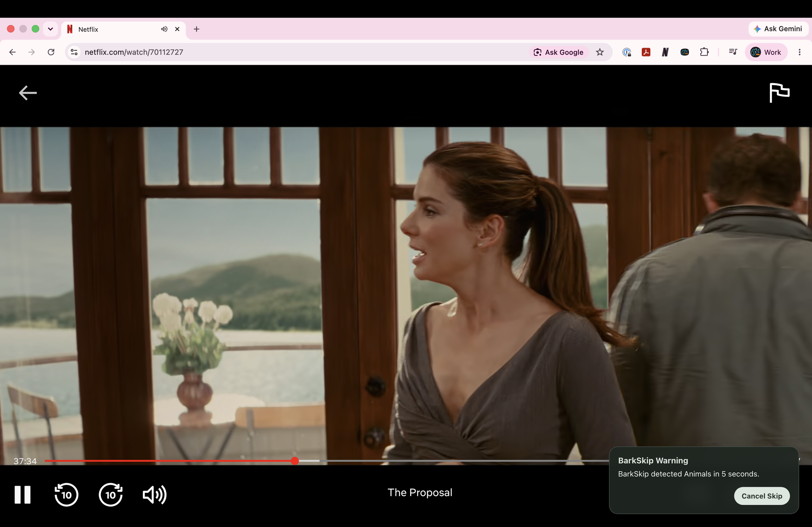Close the Netflix tab
The image size is (812, 527).
point(177,29)
